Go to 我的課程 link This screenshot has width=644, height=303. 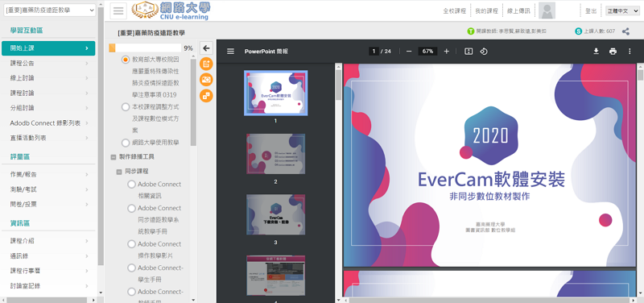click(x=487, y=11)
